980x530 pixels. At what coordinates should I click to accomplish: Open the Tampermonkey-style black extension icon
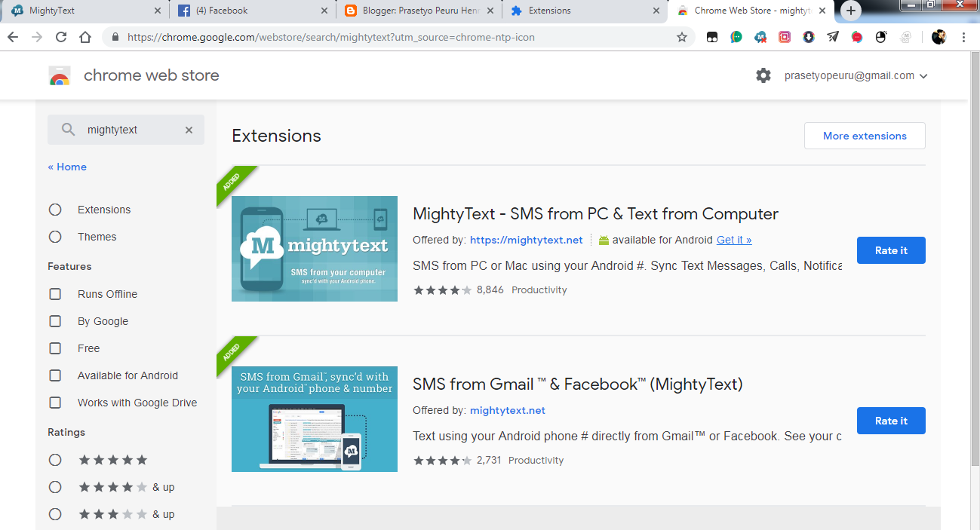click(712, 37)
